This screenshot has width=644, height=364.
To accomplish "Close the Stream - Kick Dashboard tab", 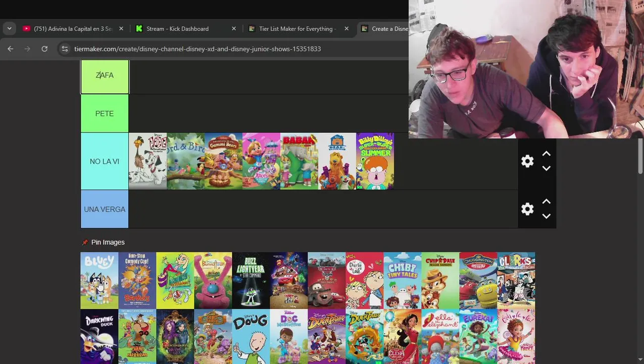I will click(234, 29).
